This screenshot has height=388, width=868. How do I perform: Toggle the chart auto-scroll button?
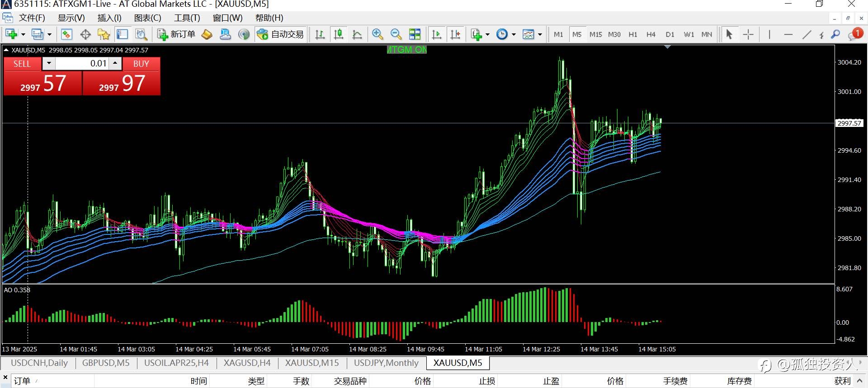click(x=437, y=34)
